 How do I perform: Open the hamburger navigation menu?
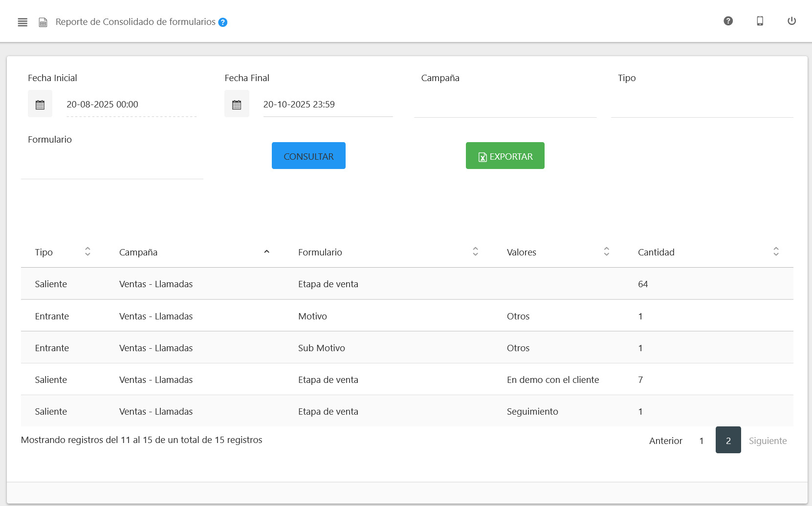[22, 22]
